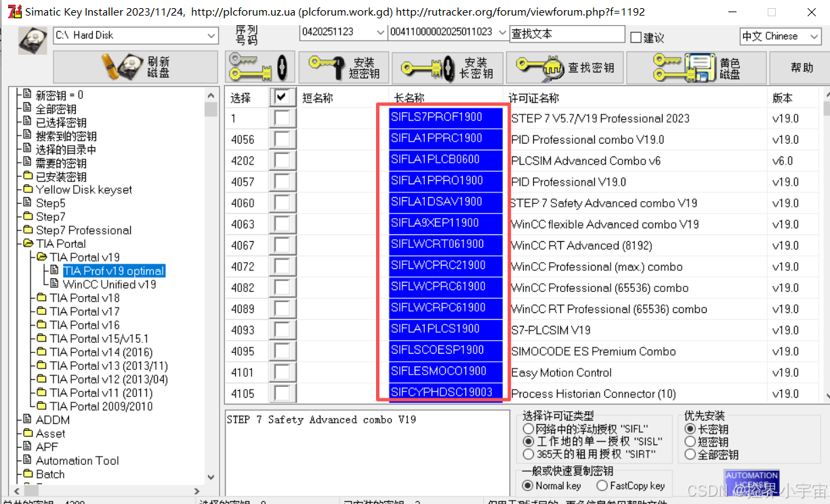Click WinCC flexible Advanced combo V19 text
Screen dimensions: 830x504
coord(605,224)
